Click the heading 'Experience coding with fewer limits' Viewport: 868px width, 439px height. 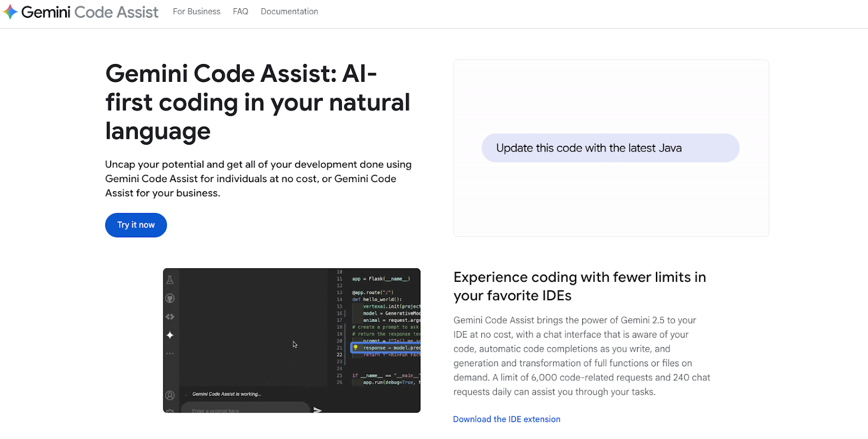(x=580, y=286)
